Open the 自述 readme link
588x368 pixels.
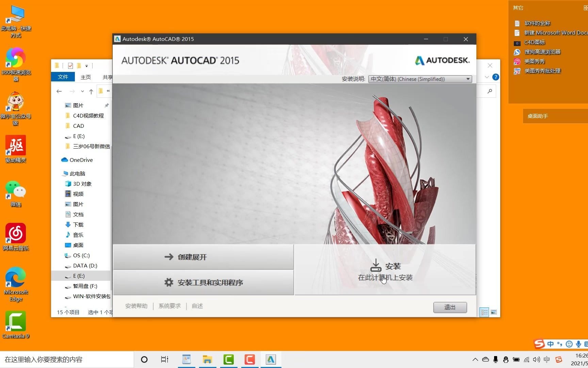tap(197, 306)
